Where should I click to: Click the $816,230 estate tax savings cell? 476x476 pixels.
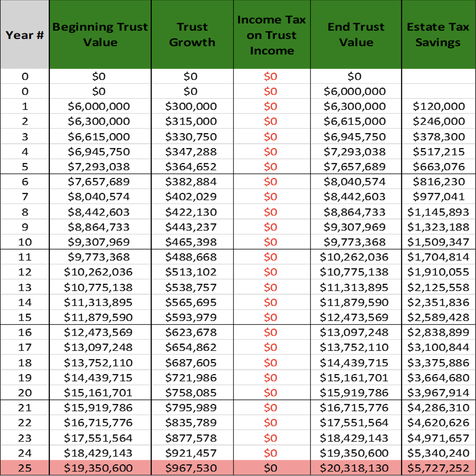439,182
